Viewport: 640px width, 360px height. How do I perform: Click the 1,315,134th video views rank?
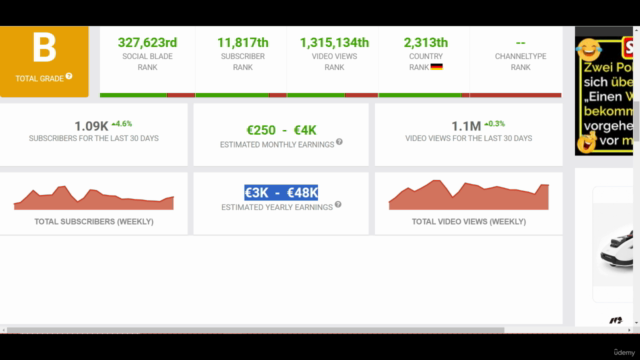pyautogui.click(x=334, y=42)
